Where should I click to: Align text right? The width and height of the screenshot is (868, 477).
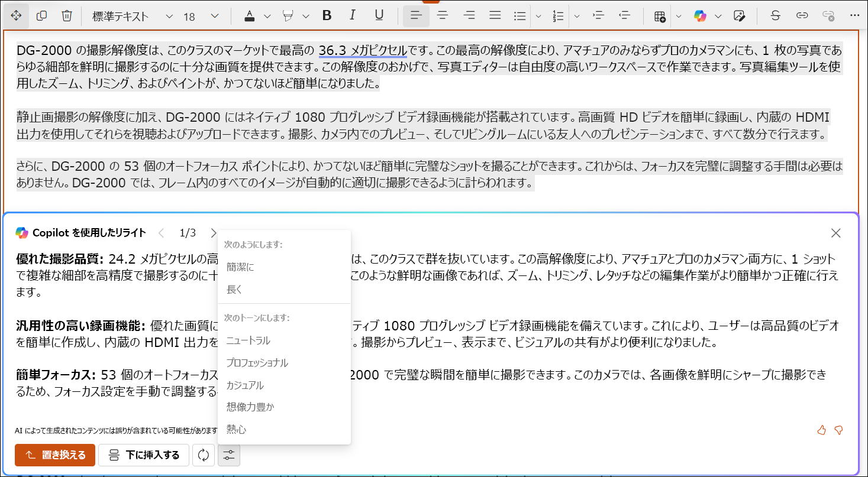pos(469,16)
